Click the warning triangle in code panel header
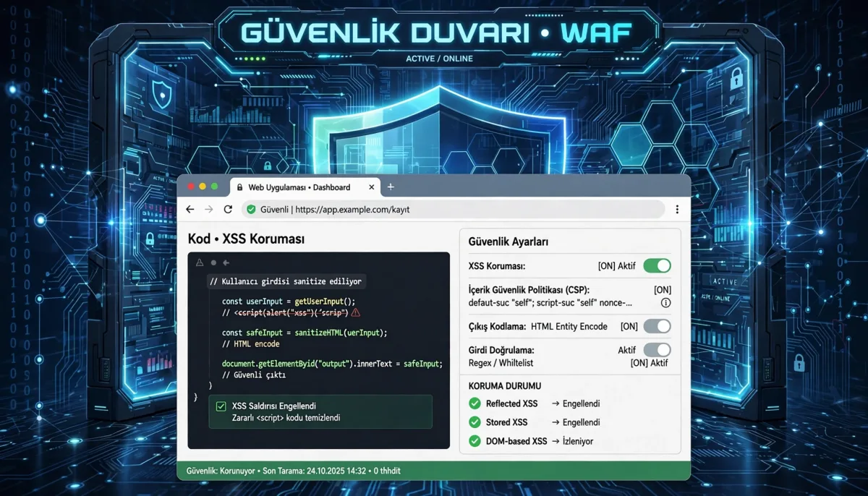The image size is (868, 496). coord(200,262)
